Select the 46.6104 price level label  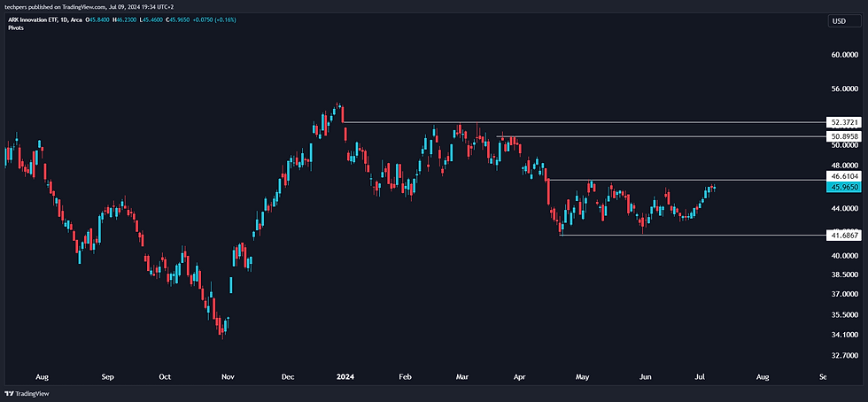point(842,176)
